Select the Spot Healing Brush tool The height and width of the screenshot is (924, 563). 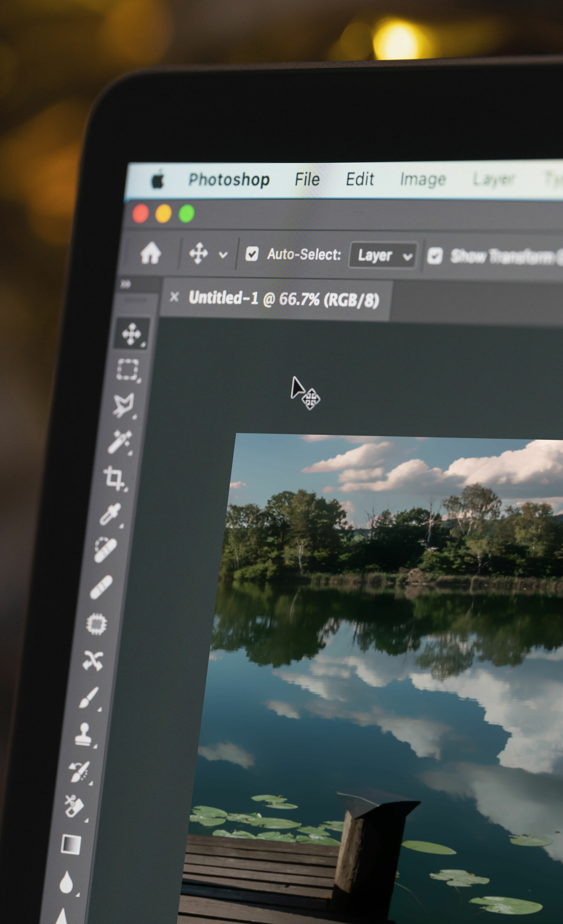106,550
